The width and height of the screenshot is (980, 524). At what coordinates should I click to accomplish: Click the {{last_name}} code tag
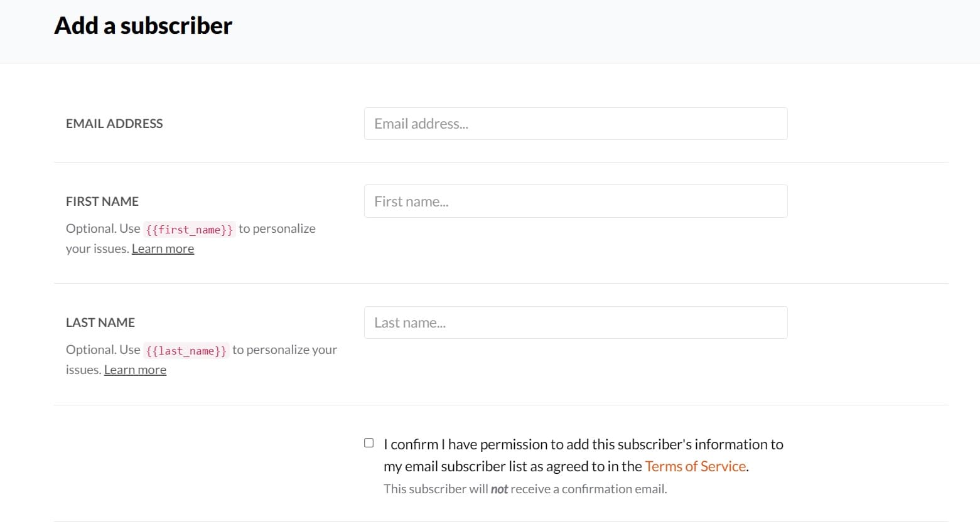click(x=186, y=351)
